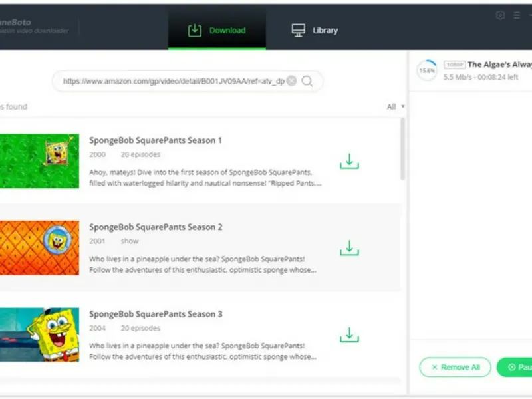Click the Season 1 'Ahoy, mateys!' description
532x399 pixels.
[x=205, y=178]
